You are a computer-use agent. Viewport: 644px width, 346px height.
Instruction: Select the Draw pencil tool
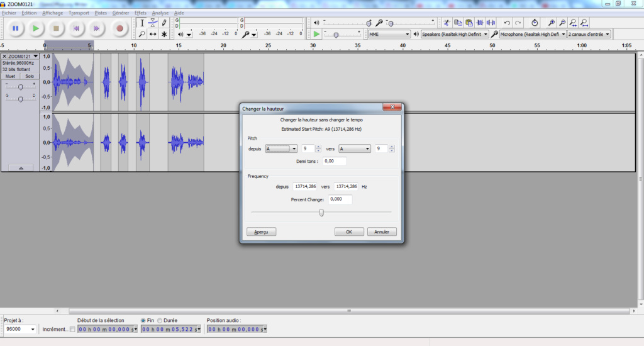(164, 23)
